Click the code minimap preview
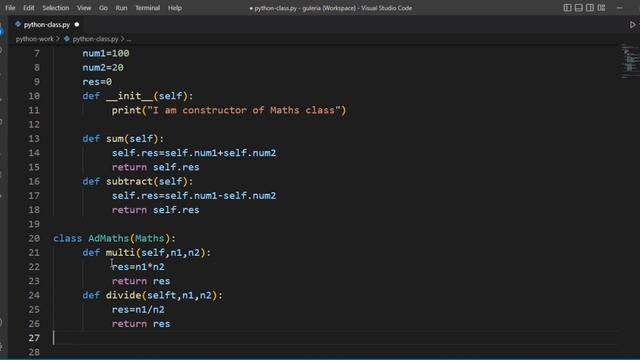The width and height of the screenshot is (640, 360). coord(630,61)
